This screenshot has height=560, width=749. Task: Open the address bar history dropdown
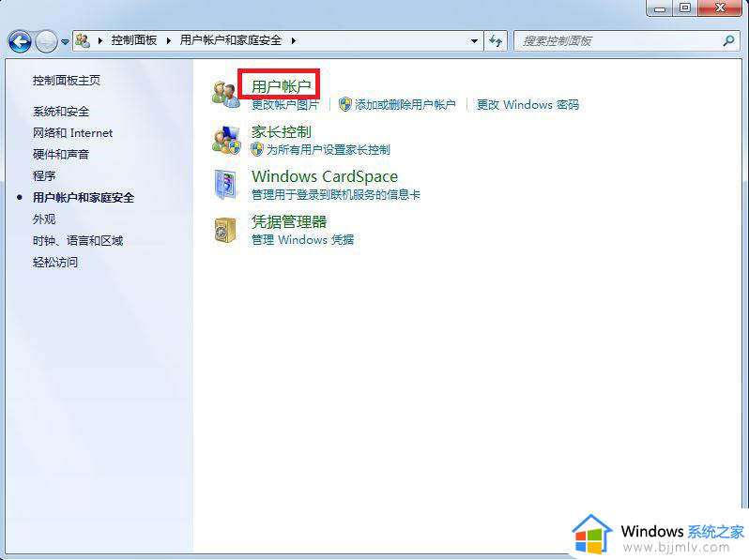pos(474,41)
